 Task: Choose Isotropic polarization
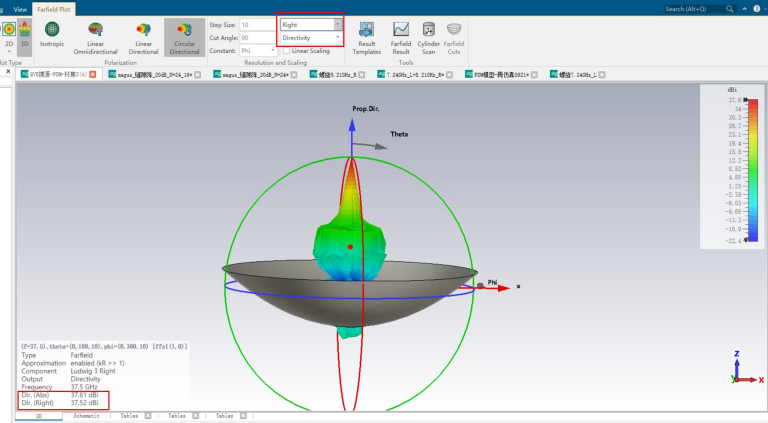(x=52, y=35)
